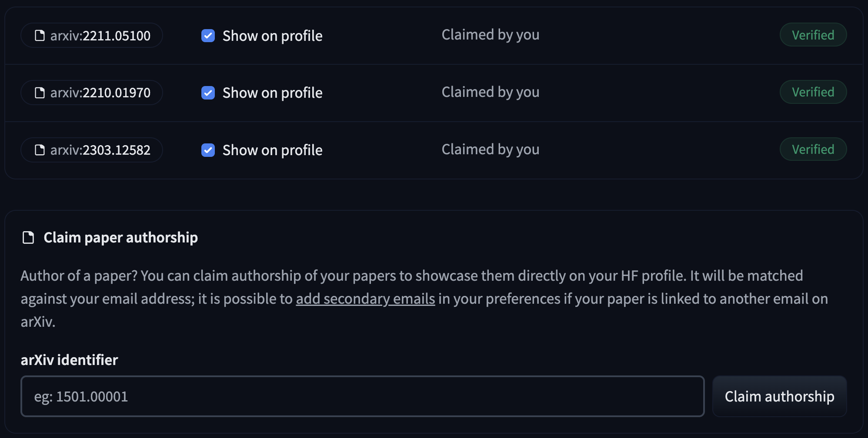Open the add secondary emails link
868x438 pixels.
[x=365, y=299]
